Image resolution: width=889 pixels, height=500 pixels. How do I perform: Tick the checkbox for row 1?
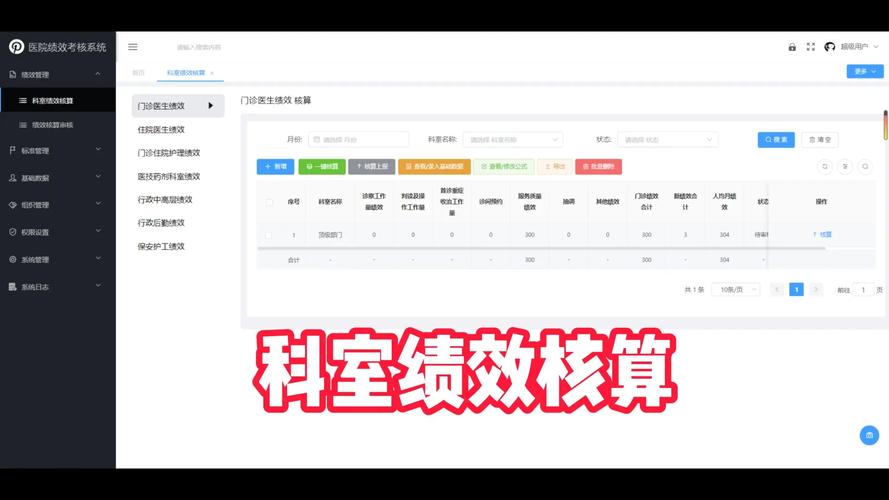(269, 235)
